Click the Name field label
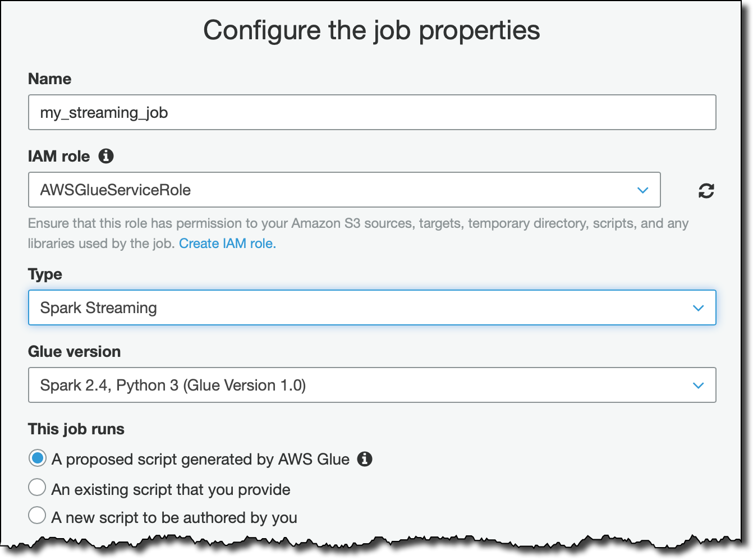Viewport: 753px width, 560px height. [50, 79]
